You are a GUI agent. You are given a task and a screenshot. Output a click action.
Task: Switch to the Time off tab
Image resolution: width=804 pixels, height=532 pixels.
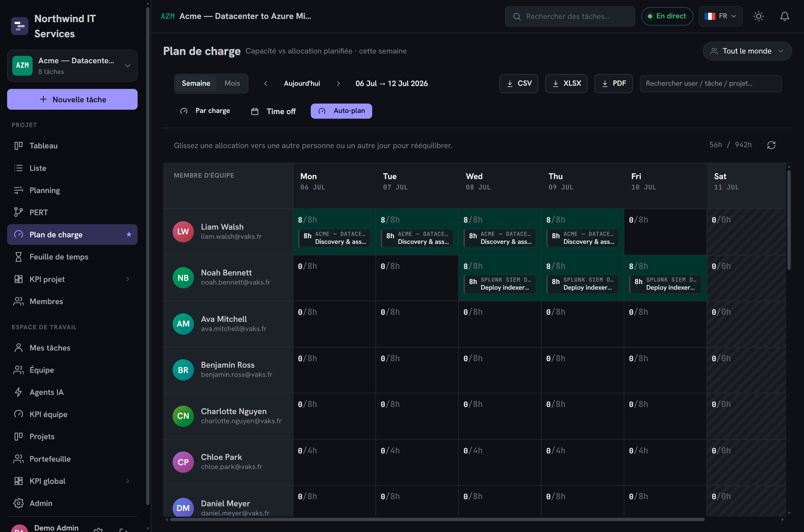point(273,111)
